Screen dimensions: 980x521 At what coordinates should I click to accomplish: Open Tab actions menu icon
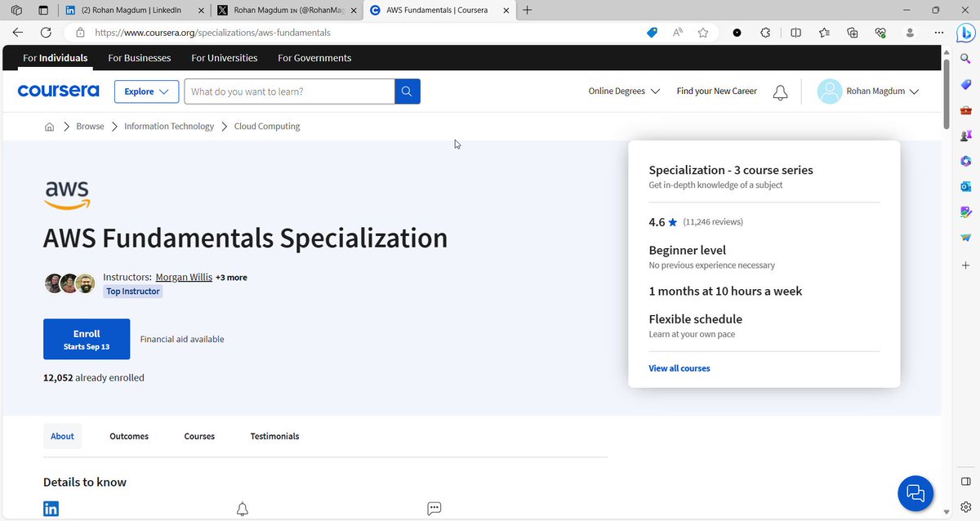pos(43,10)
